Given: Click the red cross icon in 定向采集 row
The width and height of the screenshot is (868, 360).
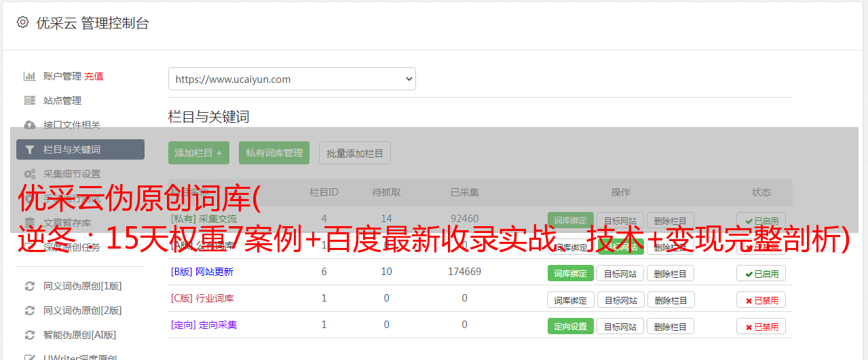Looking at the screenshot, I should 749,327.
